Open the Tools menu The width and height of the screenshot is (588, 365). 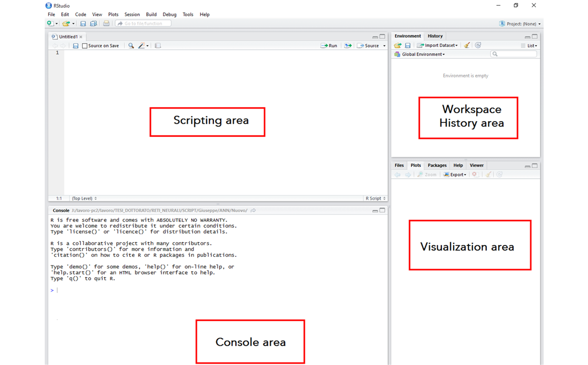pos(188,14)
